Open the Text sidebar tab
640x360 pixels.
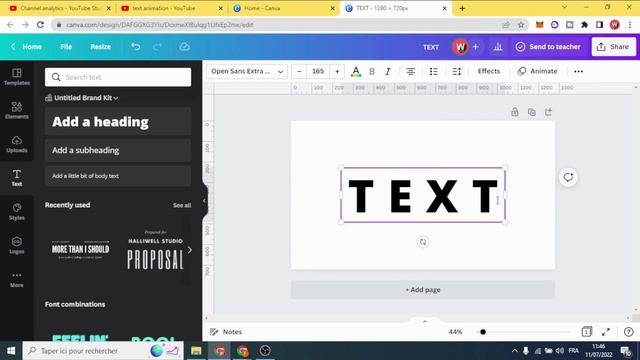click(x=17, y=178)
